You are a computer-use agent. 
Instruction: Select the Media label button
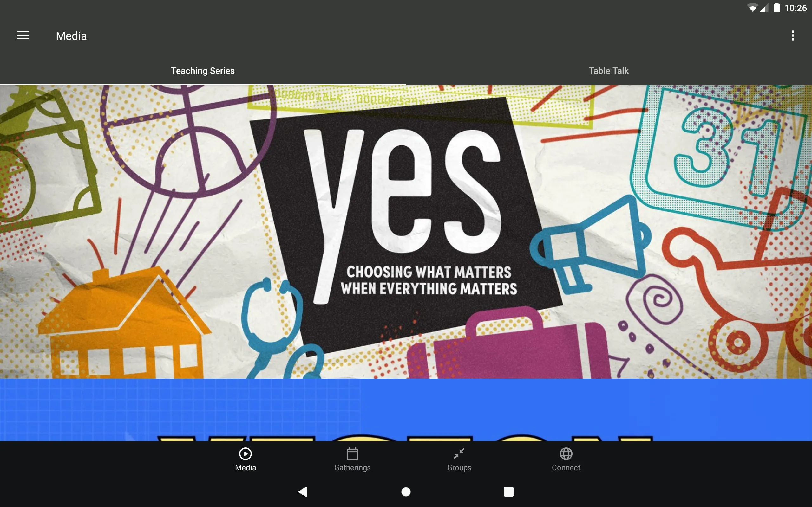coord(246,467)
